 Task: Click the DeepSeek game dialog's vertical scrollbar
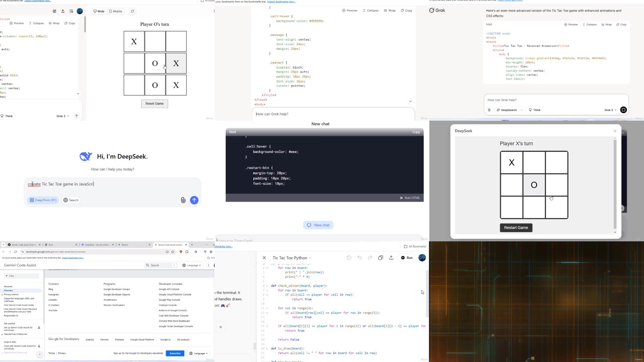[x=615, y=184]
